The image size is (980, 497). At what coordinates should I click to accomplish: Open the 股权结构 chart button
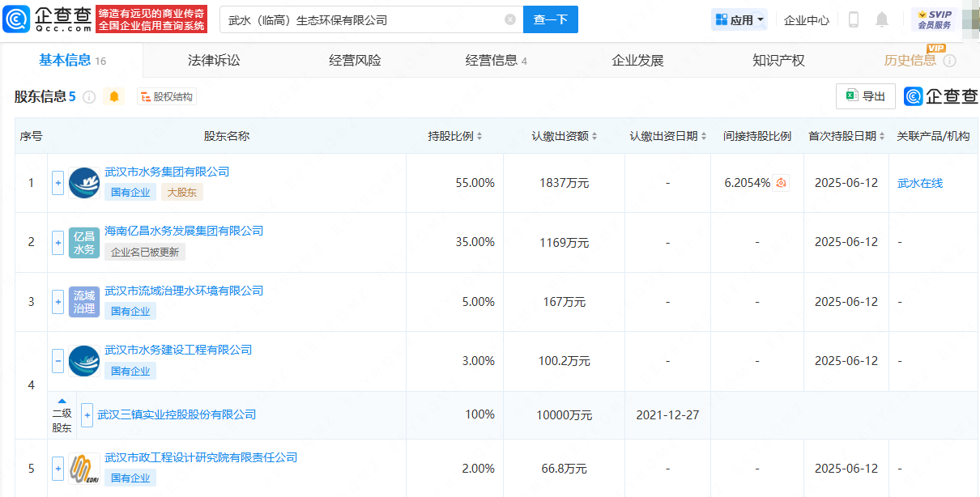tap(167, 97)
